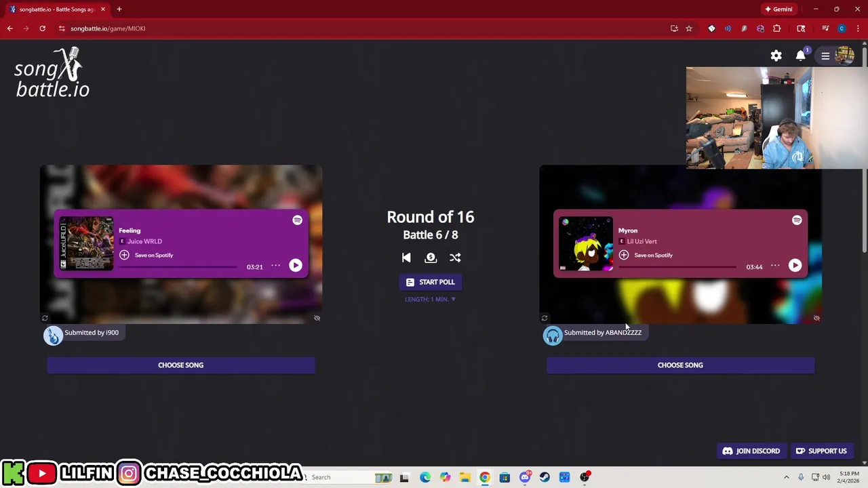Shuffle the battle with the shuffle icon
The height and width of the screenshot is (488, 868).
coord(455,258)
